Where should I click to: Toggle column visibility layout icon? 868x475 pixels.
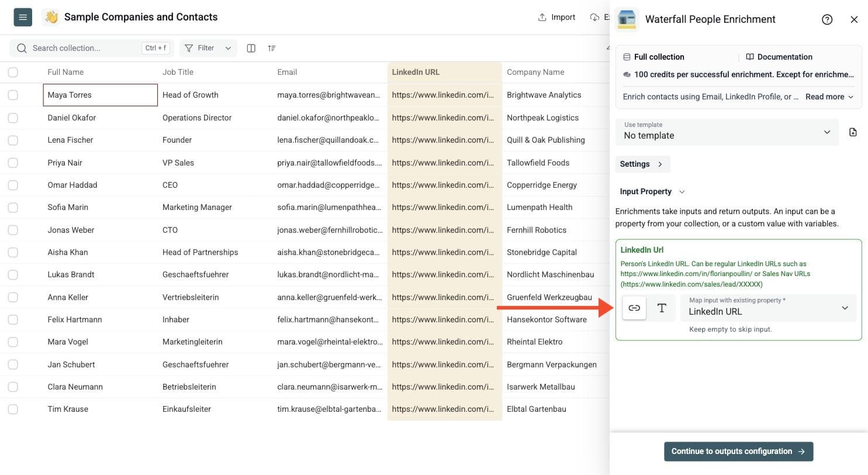click(x=251, y=48)
